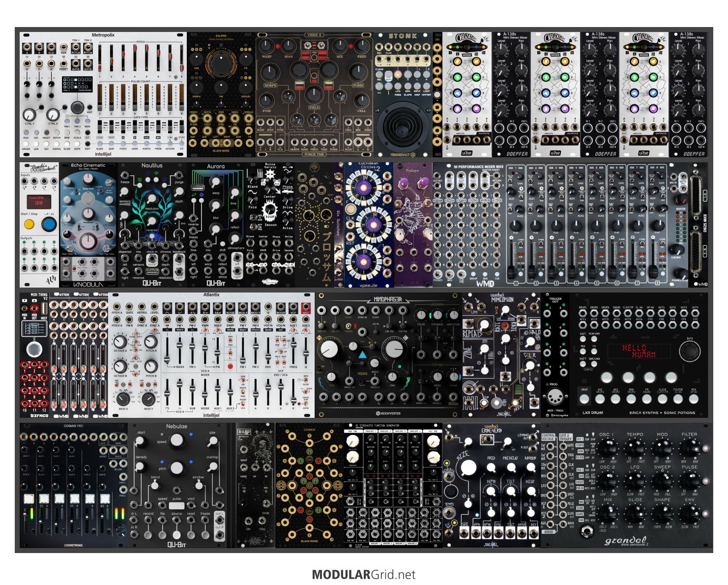Click the Pralaya module
The image size is (728, 585).
click(x=413, y=225)
